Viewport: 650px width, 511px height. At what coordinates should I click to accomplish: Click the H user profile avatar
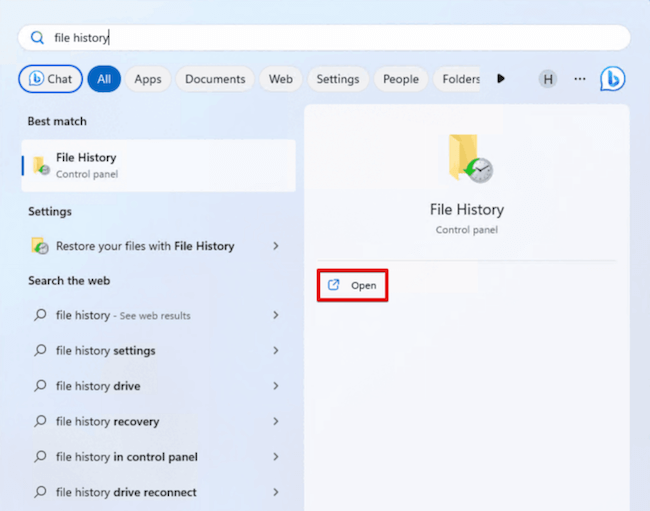tap(547, 79)
